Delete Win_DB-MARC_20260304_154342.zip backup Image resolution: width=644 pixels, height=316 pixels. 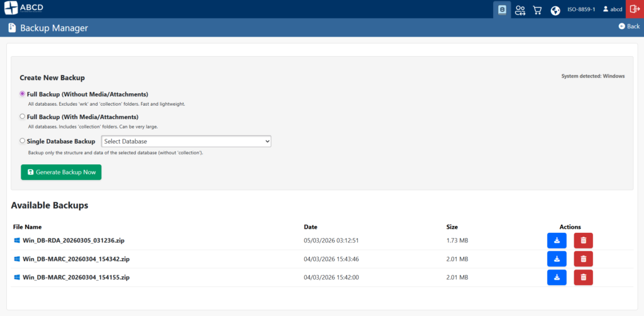click(x=583, y=259)
